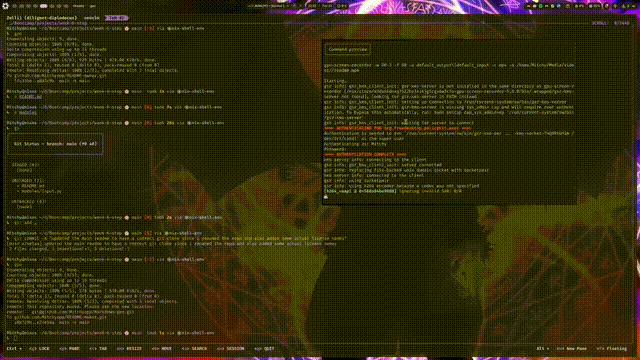Click the red AUTHENTICATING FOR polkit line
The image size is (640, 360).
398,128
